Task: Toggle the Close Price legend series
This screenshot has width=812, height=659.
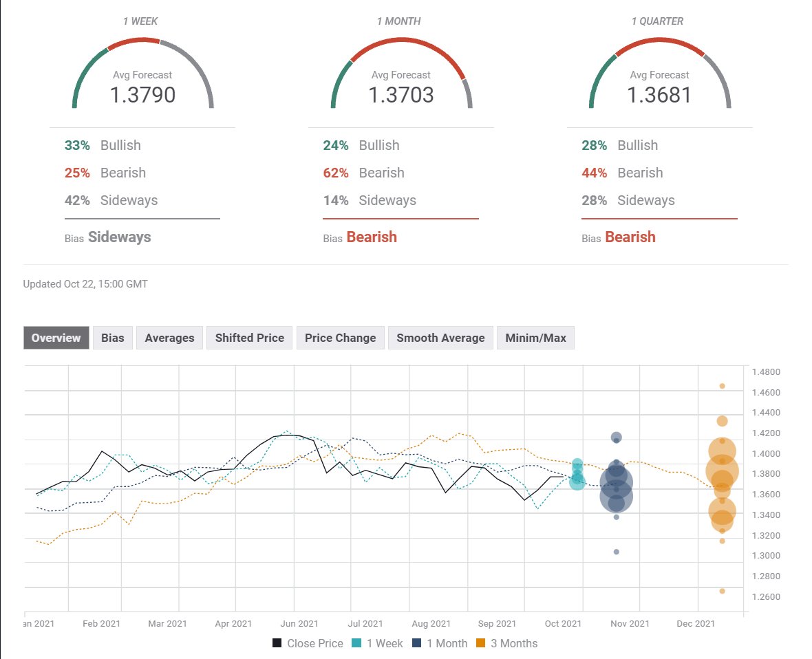Action: [x=308, y=643]
